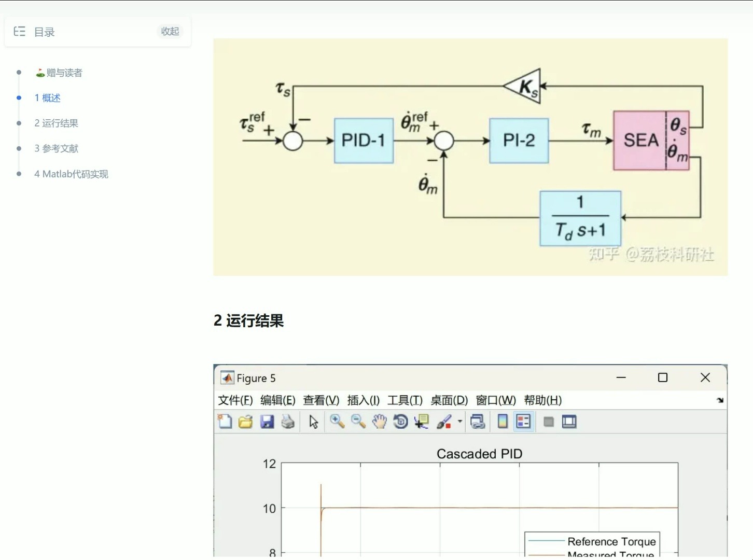This screenshot has width=753, height=560.
Task: Maximize the Figure 5 window
Action: click(x=663, y=377)
